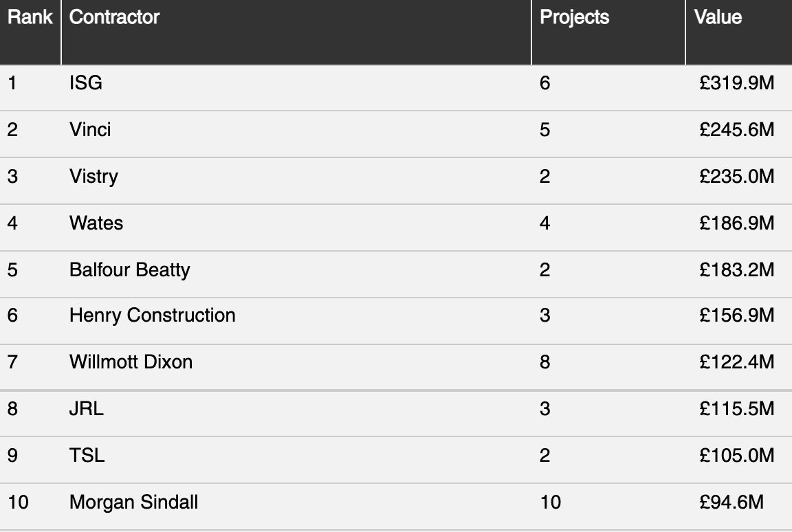The width and height of the screenshot is (792, 532).
Task: Click Morgan Sindall's projects count of 10
Action: [551, 502]
